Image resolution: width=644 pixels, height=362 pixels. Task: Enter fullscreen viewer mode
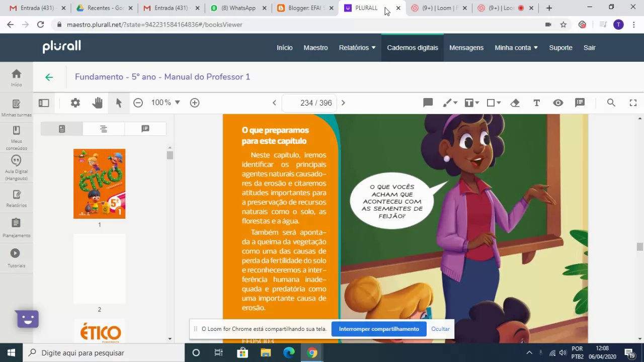[633, 103]
